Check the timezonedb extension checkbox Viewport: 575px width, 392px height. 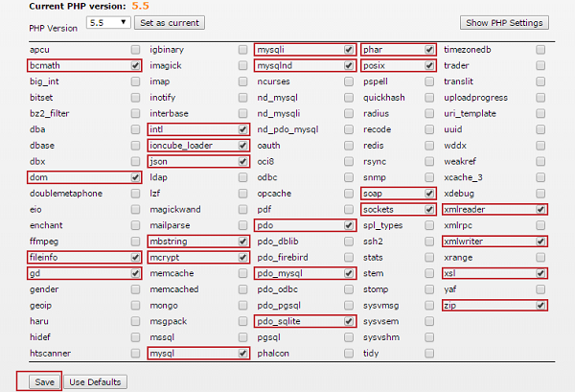[541, 49]
